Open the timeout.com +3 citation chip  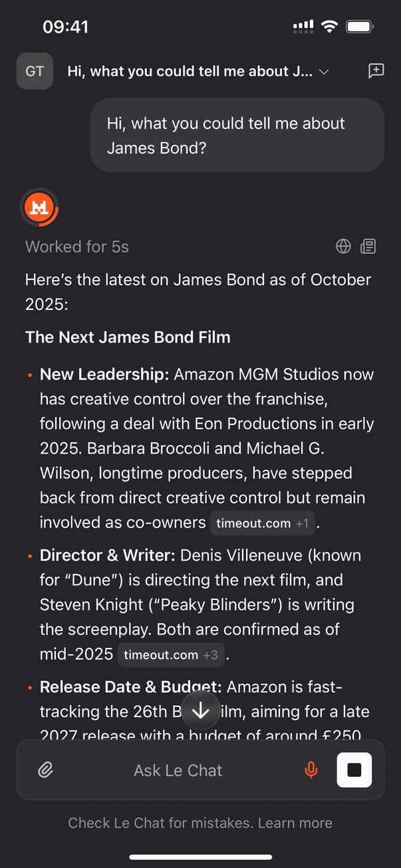pyautogui.click(x=170, y=655)
